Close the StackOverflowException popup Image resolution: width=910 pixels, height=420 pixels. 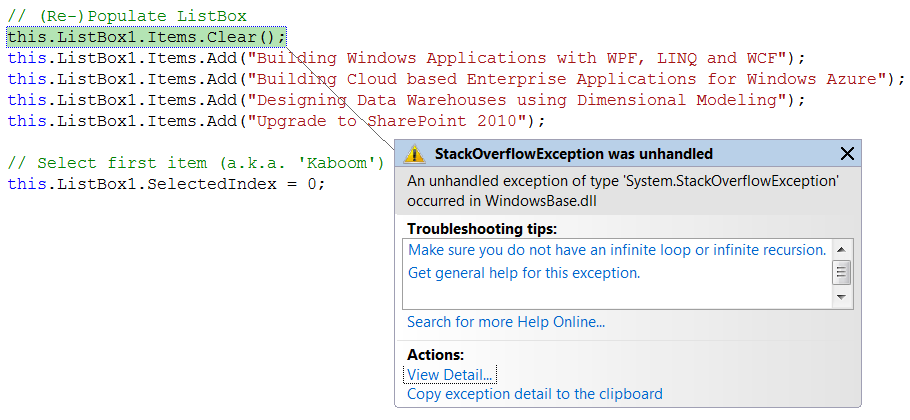click(847, 154)
